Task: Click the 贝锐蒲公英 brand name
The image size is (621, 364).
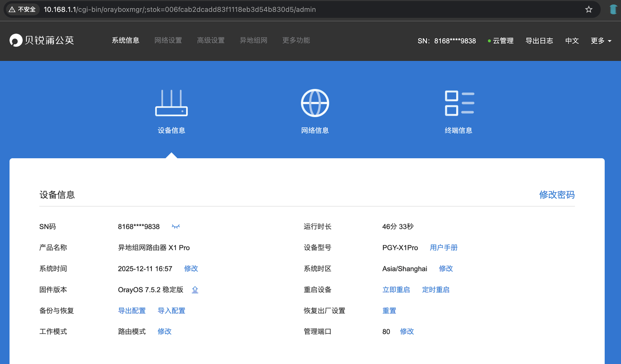Action: [x=49, y=40]
